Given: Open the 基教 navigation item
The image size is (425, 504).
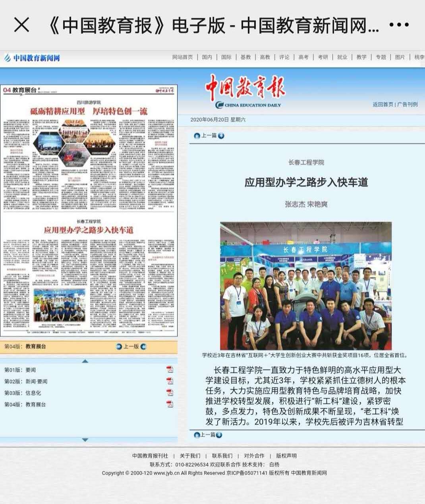Looking at the screenshot, I should [245, 57].
